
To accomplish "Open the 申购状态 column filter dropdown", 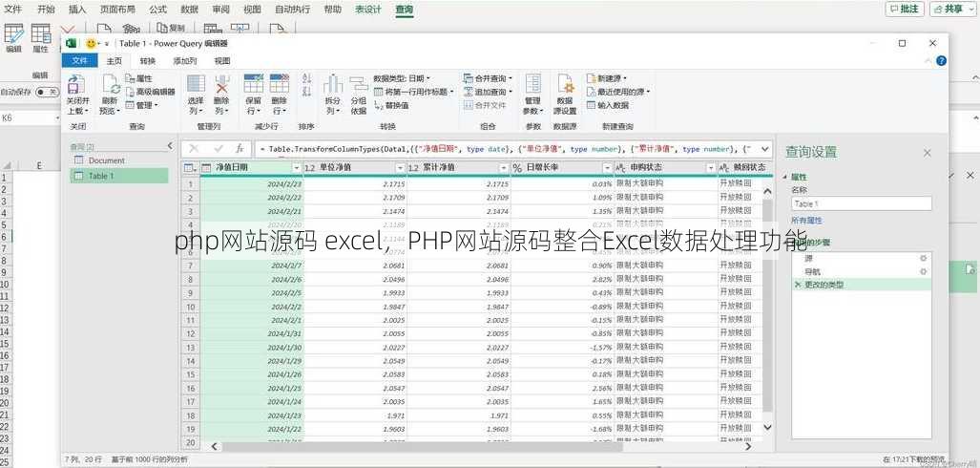I will pos(711,168).
